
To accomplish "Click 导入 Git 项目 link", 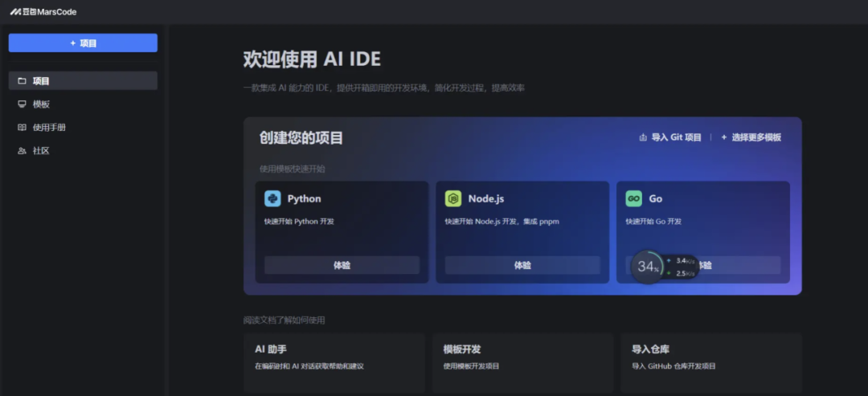I will (x=670, y=137).
